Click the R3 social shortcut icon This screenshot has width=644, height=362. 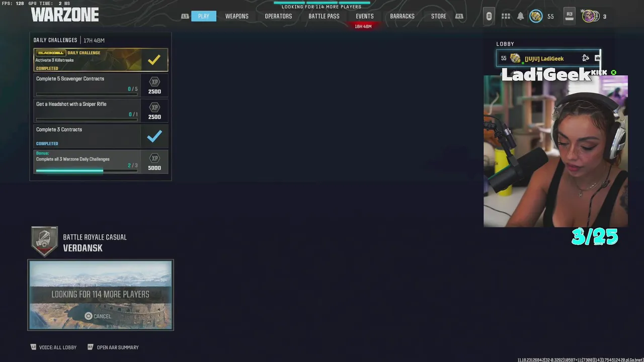click(569, 16)
